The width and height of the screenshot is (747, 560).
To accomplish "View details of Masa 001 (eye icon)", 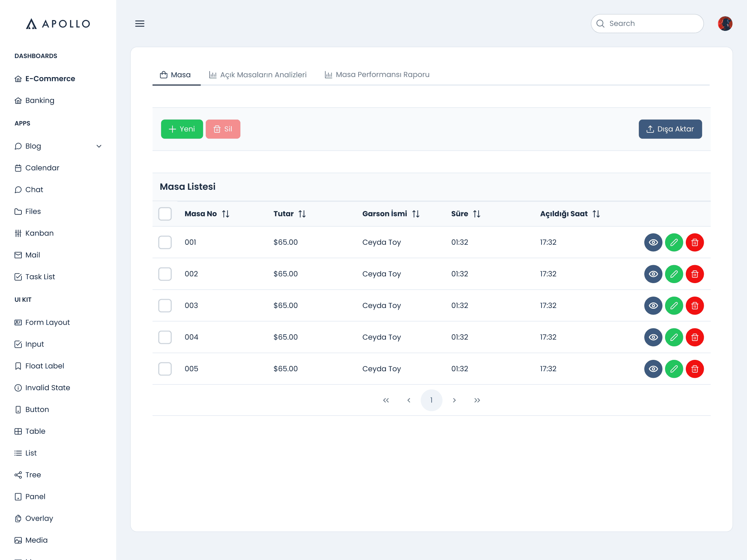I will coord(653,242).
